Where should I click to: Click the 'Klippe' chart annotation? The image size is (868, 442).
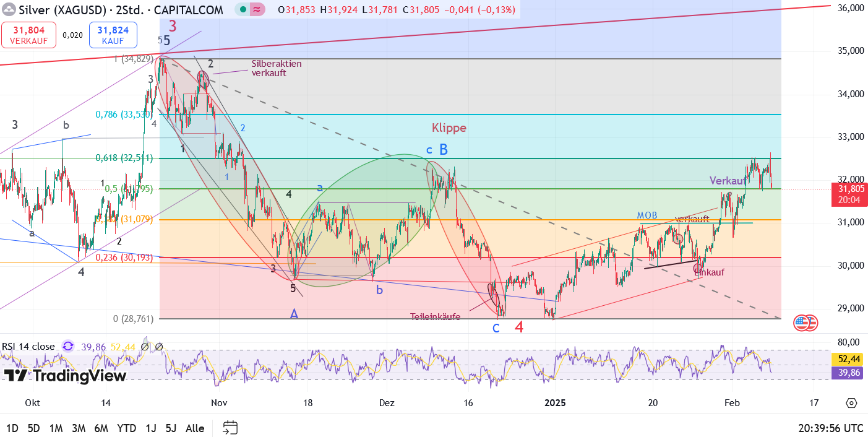449,128
